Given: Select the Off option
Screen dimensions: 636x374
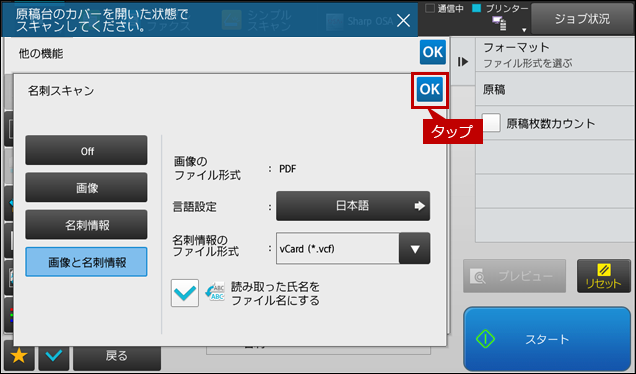Looking at the screenshot, I should pyautogui.click(x=86, y=150).
